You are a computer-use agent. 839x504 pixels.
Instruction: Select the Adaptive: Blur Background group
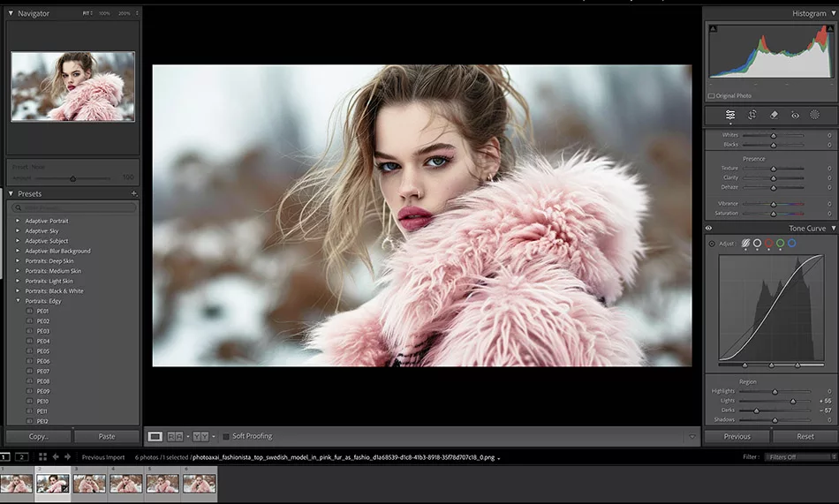tap(57, 251)
